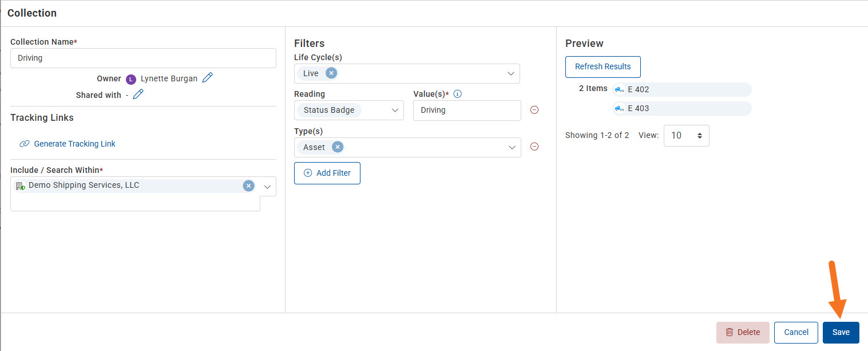
Task: Edit the Shared with pencil icon
Action: 138,94
